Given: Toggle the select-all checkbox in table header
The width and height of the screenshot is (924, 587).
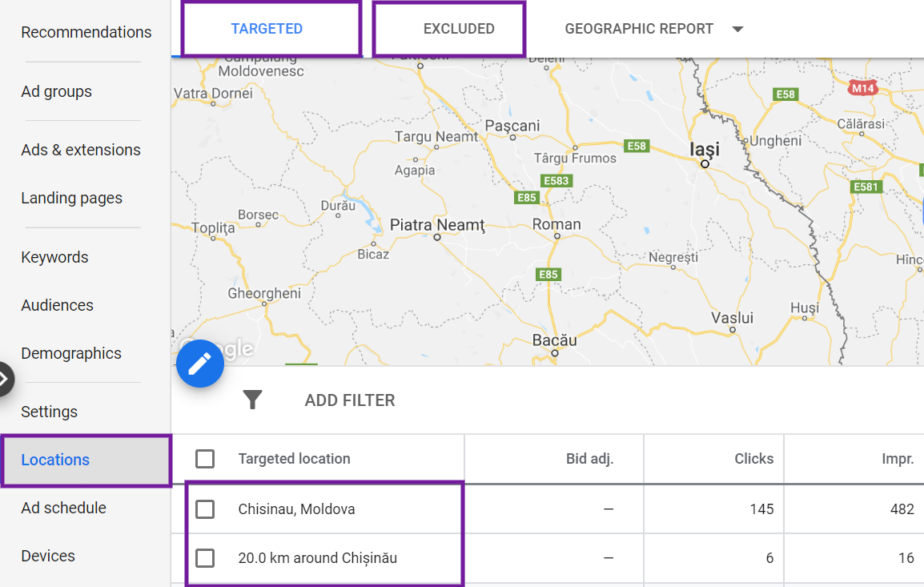Looking at the screenshot, I should click(x=205, y=459).
